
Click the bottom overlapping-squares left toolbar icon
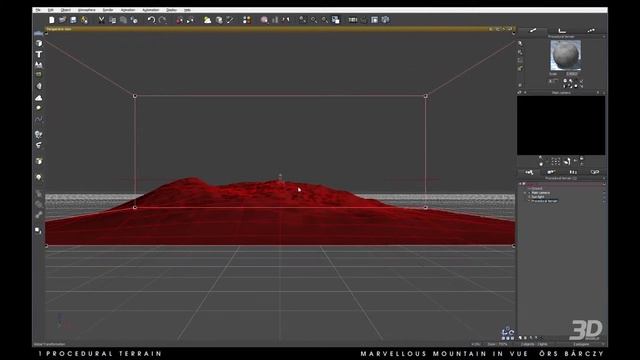point(38,231)
